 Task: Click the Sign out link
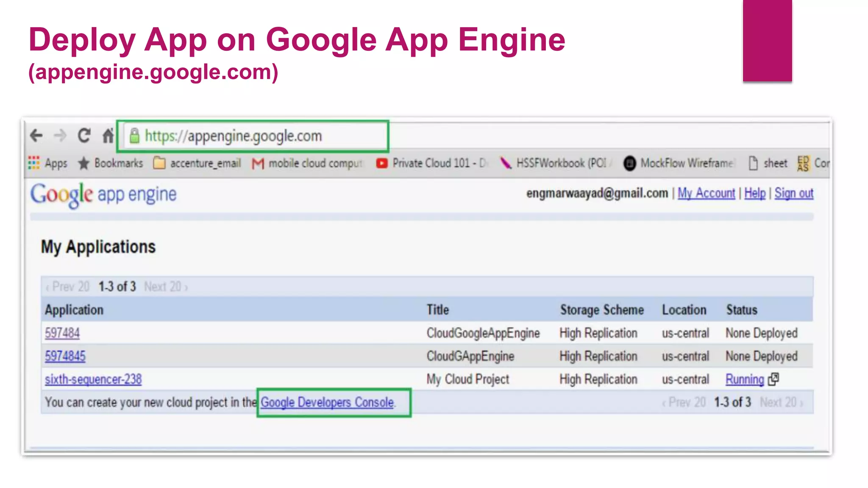pyautogui.click(x=794, y=193)
